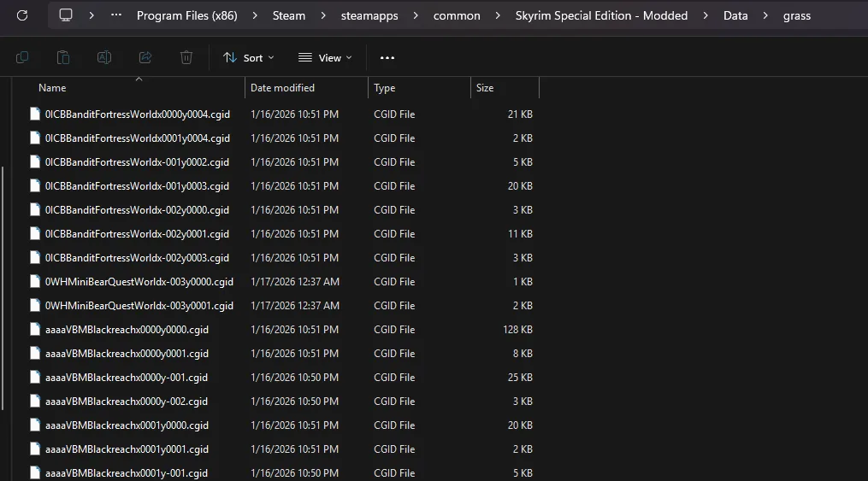The width and height of the screenshot is (868, 481).
Task: Open the View dropdown menu
Action: pyautogui.click(x=325, y=57)
